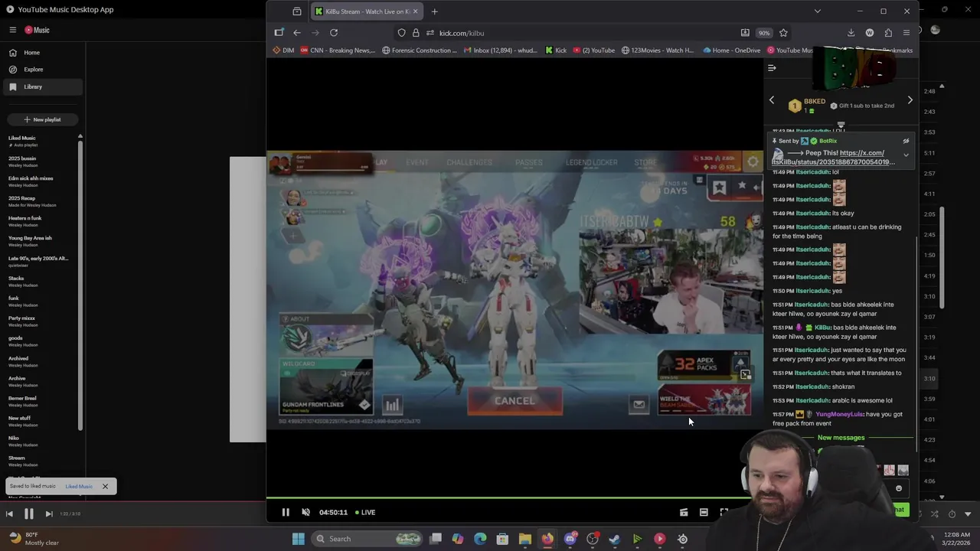Skip to next YouTube Music track
Image resolution: width=980 pixels, height=551 pixels.
pos(48,514)
